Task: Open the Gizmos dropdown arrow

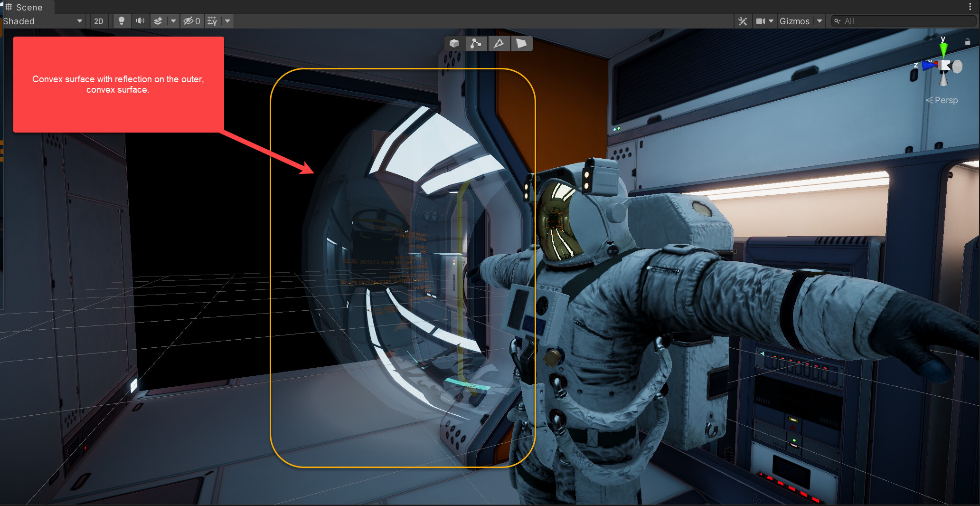Action: coord(820,21)
